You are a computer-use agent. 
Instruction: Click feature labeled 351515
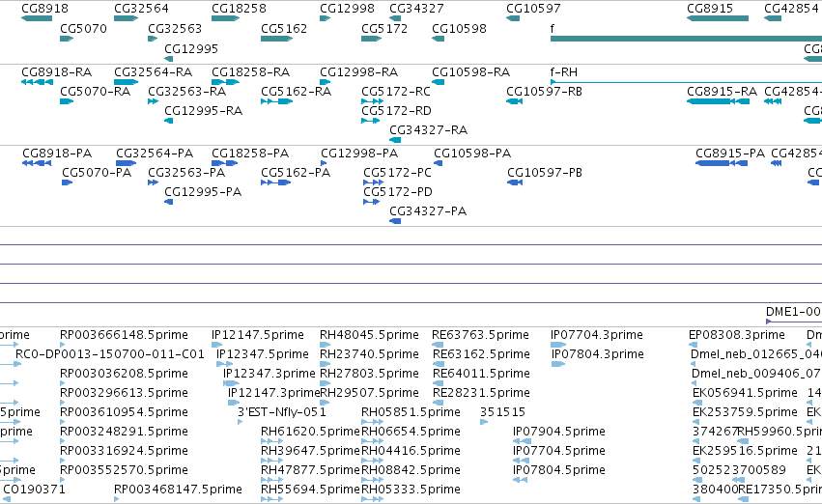pos(502,412)
